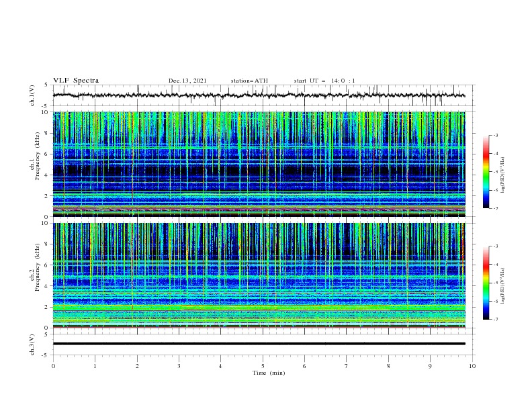
Task: Click the time axis tick label "10"
Action: pyautogui.click(x=472, y=366)
